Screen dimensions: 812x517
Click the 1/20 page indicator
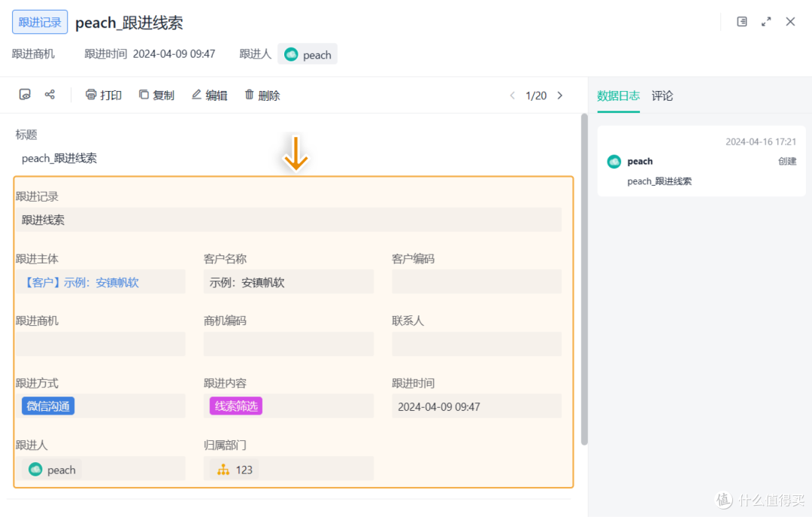536,96
